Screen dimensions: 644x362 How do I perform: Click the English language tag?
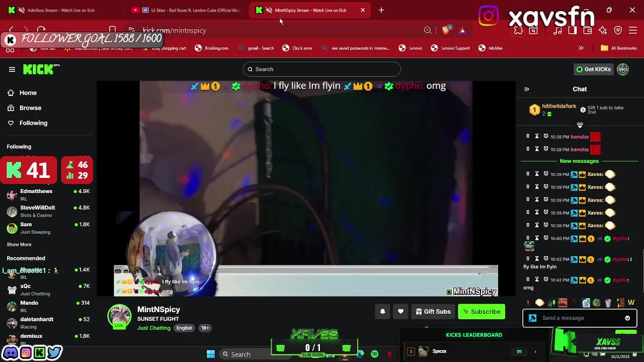pyautogui.click(x=184, y=328)
